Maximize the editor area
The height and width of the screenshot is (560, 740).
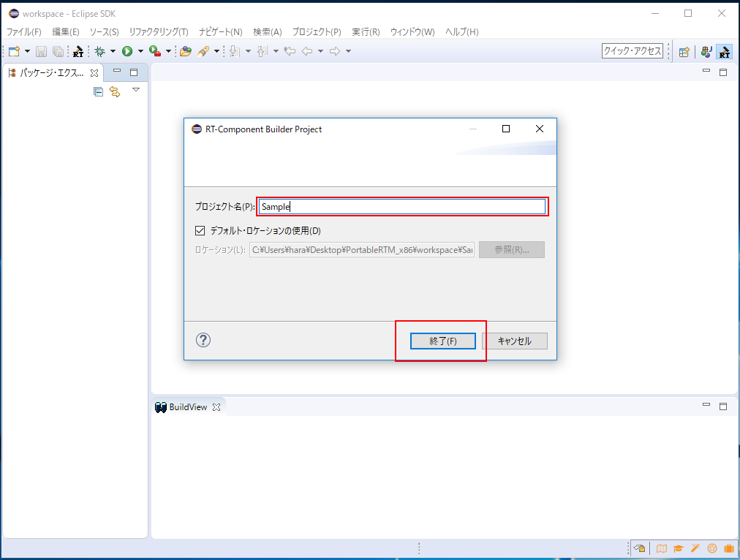[x=723, y=72]
